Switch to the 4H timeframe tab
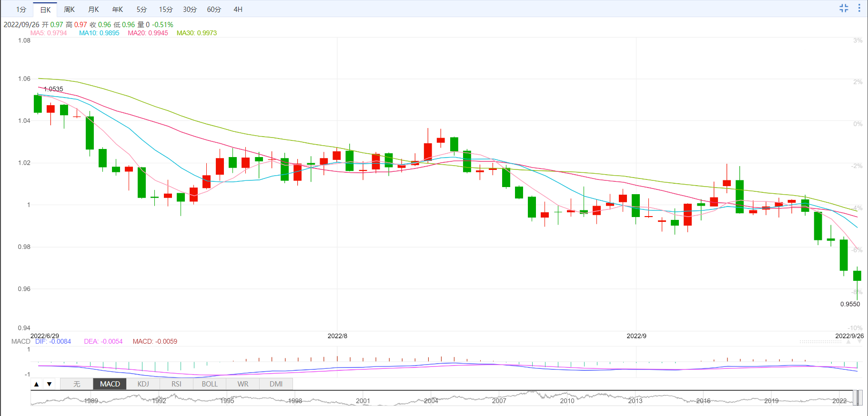868x416 pixels. 238,10
